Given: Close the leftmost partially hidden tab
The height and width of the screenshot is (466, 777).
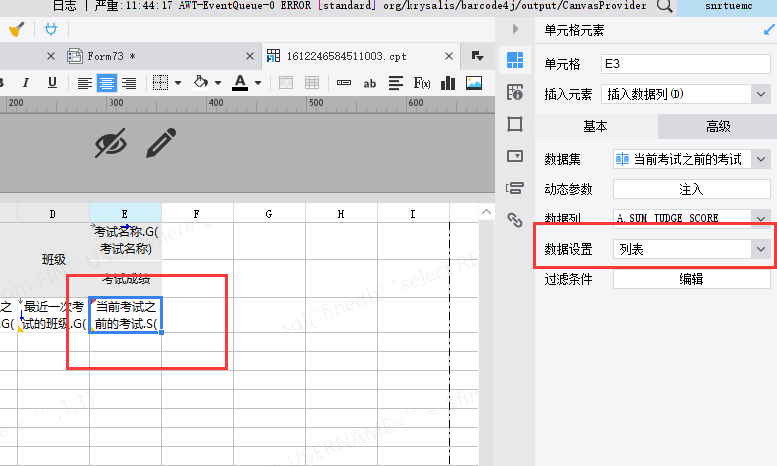Looking at the screenshot, I should 51,57.
